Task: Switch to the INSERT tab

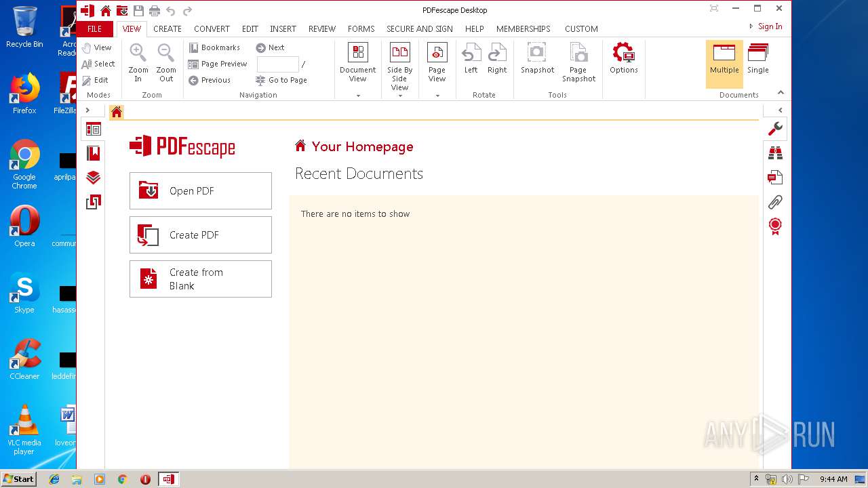Action: (283, 28)
